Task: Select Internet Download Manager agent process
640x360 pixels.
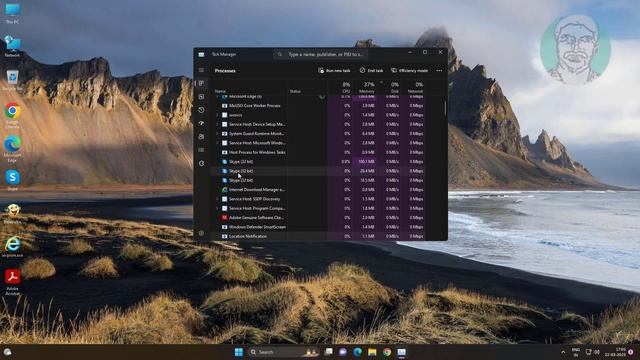Action: 319,189
